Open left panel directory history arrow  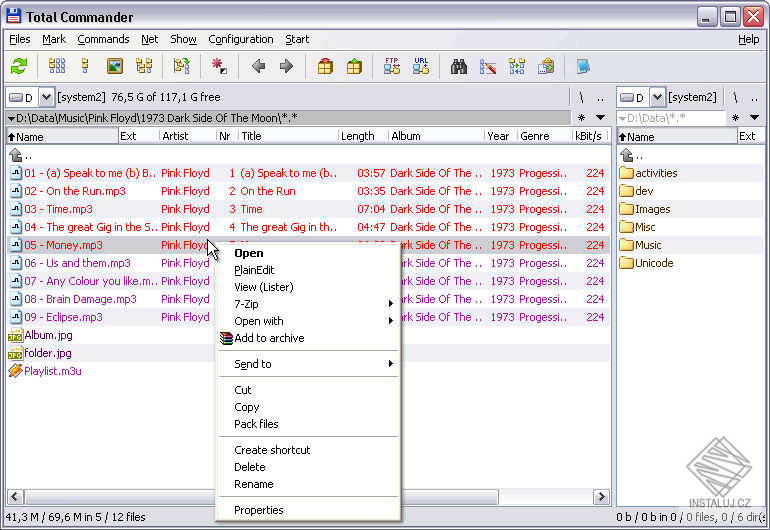click(x=600, y=117)
